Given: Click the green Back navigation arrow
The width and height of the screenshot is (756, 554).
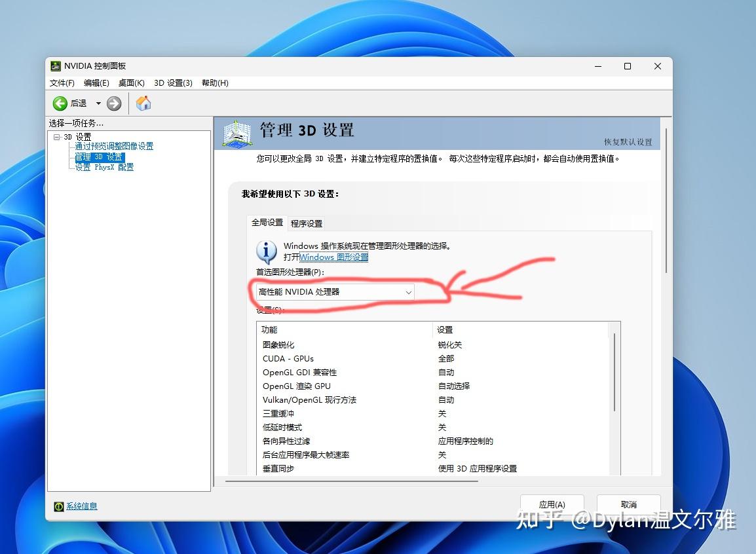Looking at the screenshot, I should click(58, 103).
